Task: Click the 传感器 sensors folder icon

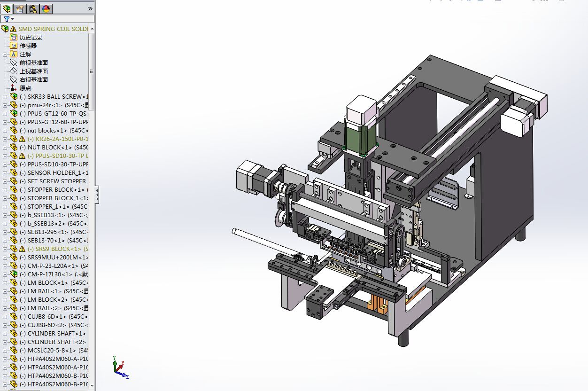Action: (x=14, y=46)
